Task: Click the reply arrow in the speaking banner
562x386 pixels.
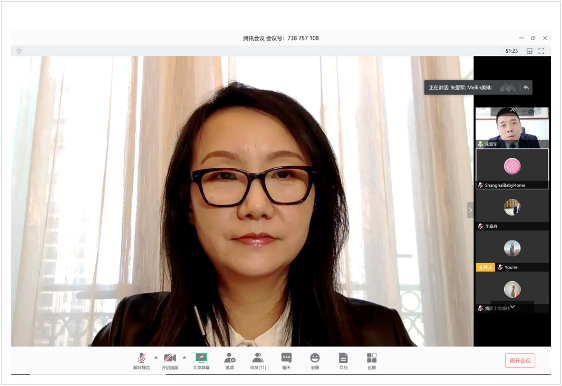Action: click(x=526, y=87)
